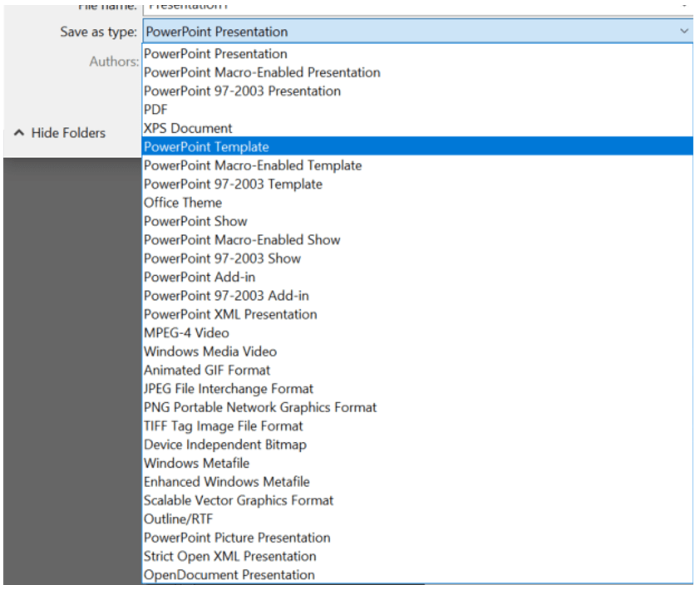Pick the highlighted PowerPoint Template option

pos(206,147)
